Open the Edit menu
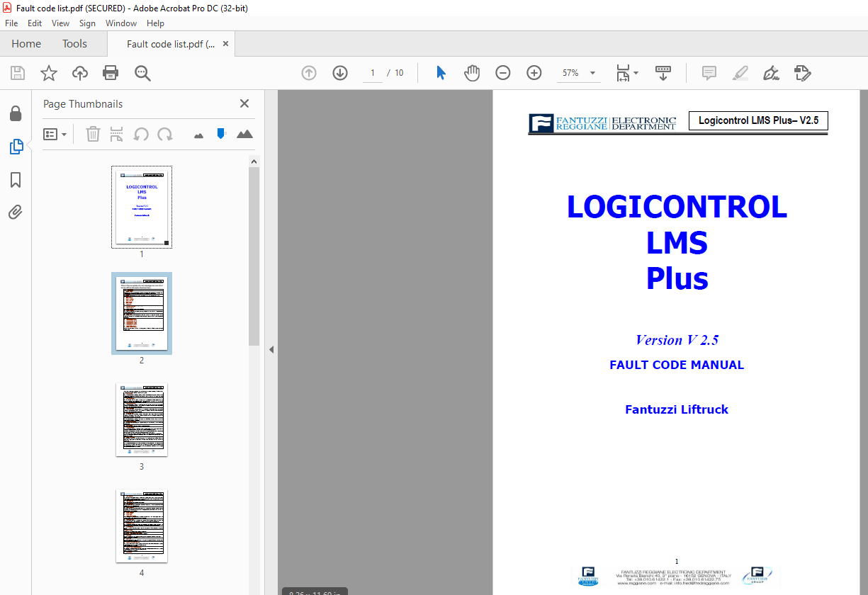Image resolution: width=868 pixels, height=595 pixels. [x=35, y=23]
